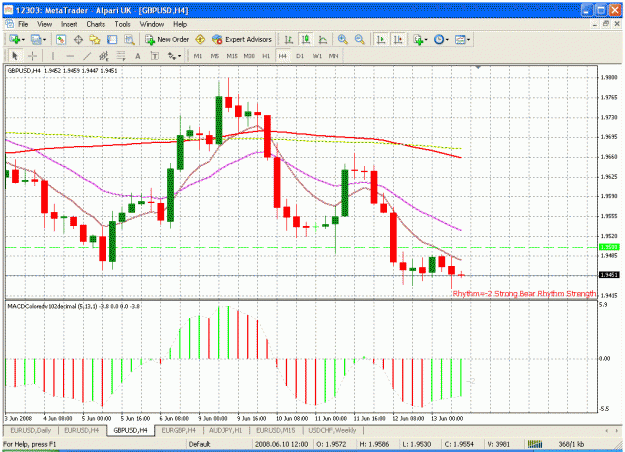Launch the MetaEditor yellow diamond icon
Screen dimensions: 625x452
point(200,39)
